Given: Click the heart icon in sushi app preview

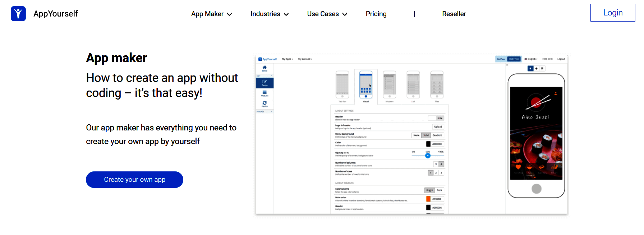Looking at the screenshot, I should click(518, 167).
